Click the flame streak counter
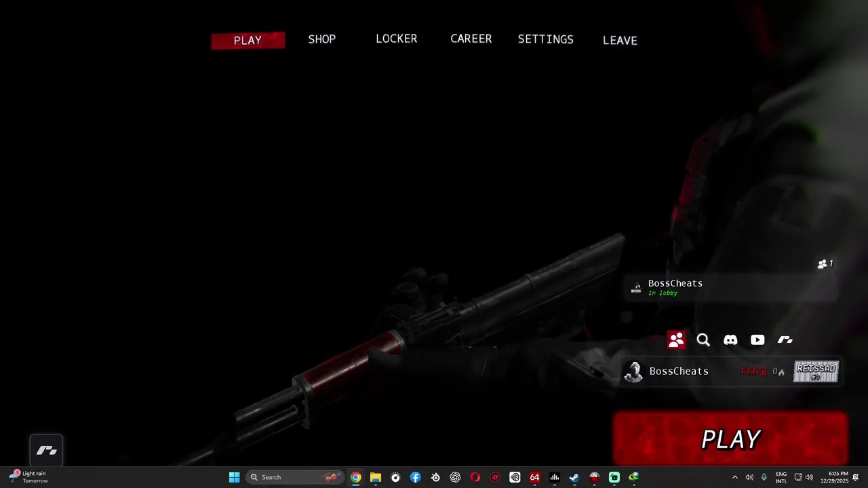This screenshot has height=488, width=868. (x=778, y=371)
